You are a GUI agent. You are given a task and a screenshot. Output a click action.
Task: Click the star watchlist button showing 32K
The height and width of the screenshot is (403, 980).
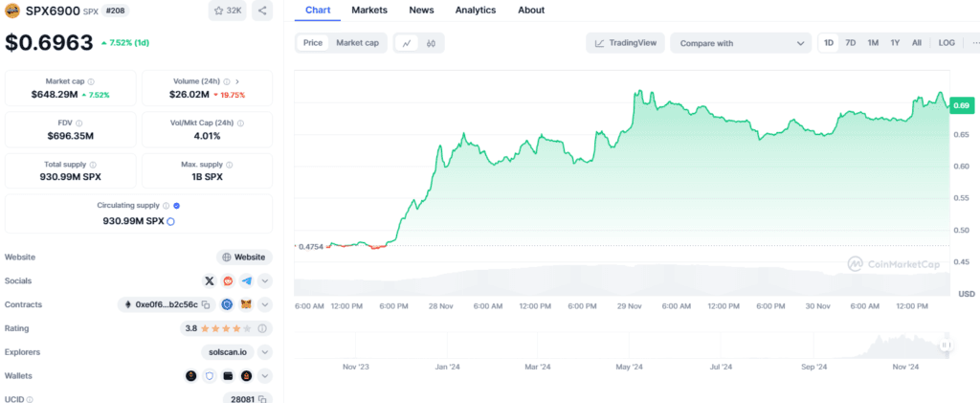228,11
